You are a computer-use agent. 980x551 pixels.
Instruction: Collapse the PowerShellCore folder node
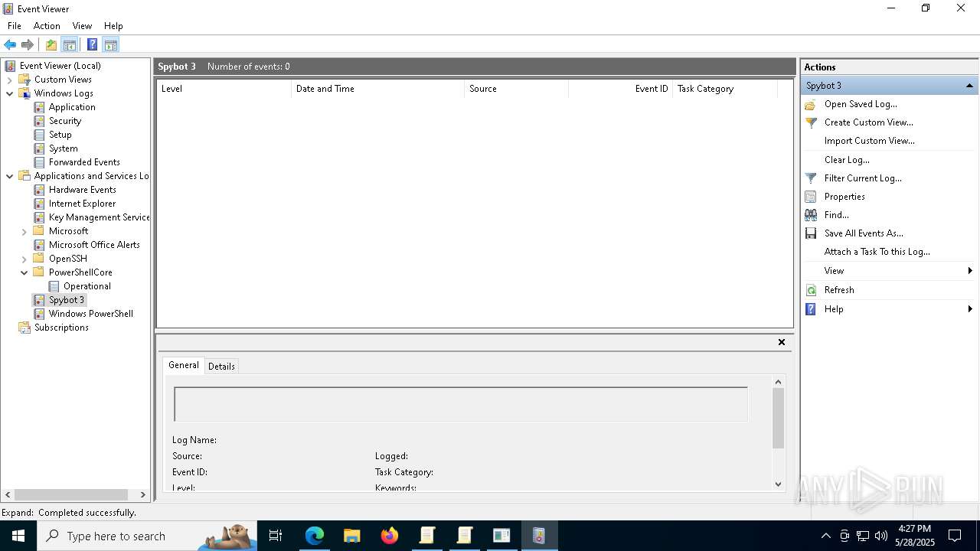click(24, 272)
